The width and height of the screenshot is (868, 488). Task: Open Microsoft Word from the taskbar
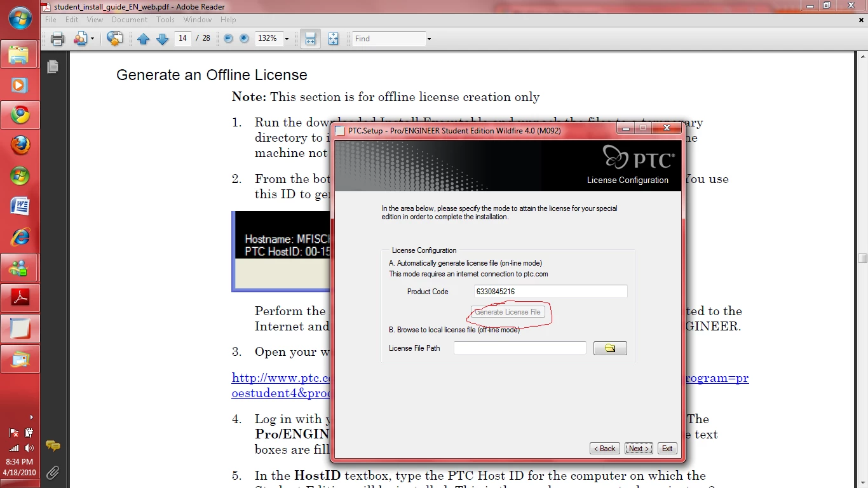click(x=20, y=207)
